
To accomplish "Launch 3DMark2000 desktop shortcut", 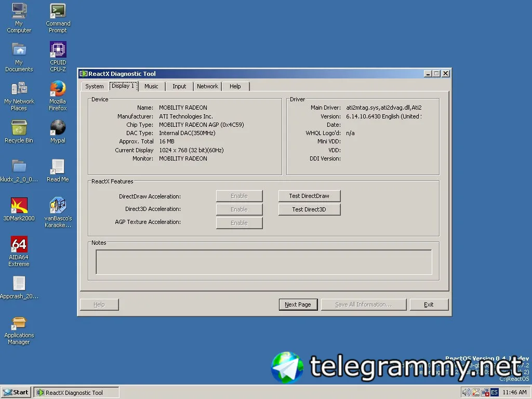I will (x=19, y=209).
